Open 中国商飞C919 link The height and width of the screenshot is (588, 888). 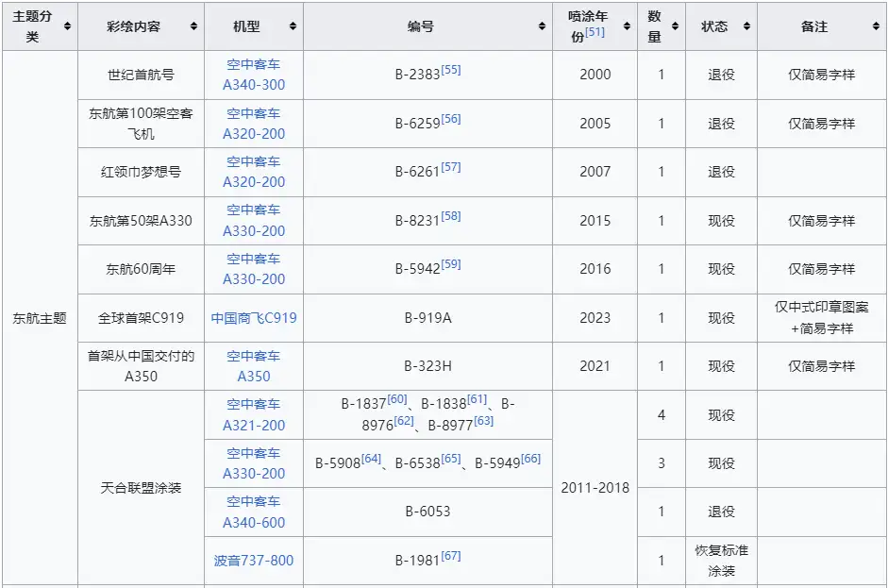[254, 318]
